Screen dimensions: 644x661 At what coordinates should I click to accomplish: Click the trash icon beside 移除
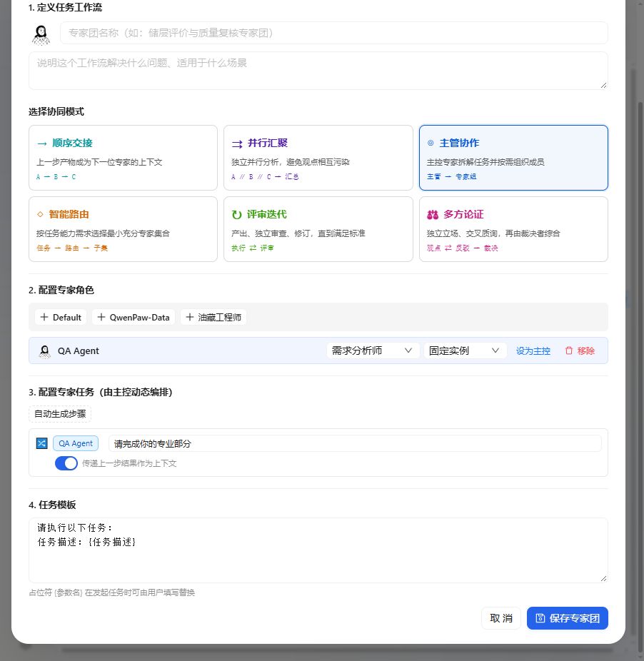point(569,350)
